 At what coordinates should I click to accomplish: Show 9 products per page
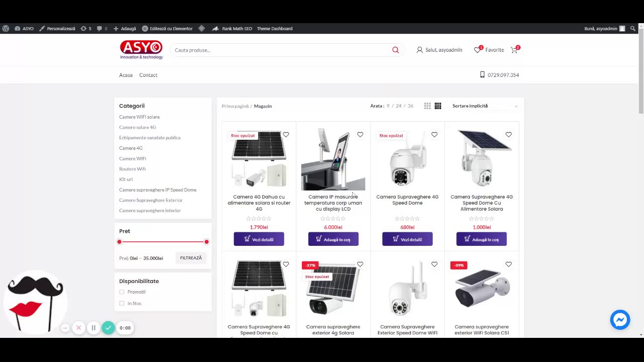(388, 106)
